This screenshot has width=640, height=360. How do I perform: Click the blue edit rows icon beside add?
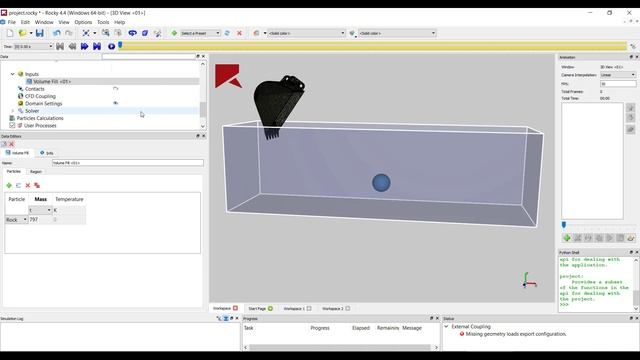18,185
